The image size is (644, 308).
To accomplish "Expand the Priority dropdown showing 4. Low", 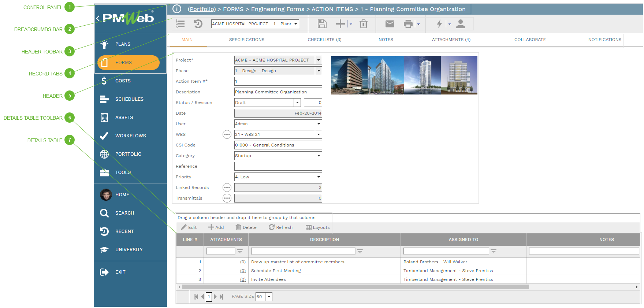I will [x=319, y=177].
